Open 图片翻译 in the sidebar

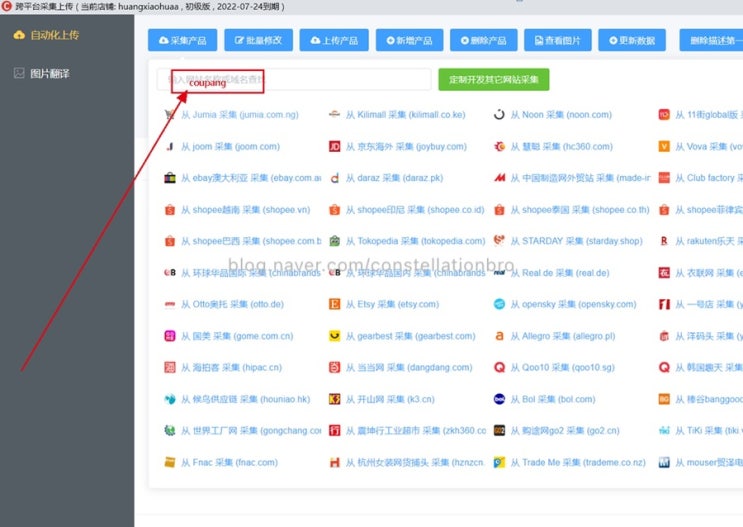(43, 73)
